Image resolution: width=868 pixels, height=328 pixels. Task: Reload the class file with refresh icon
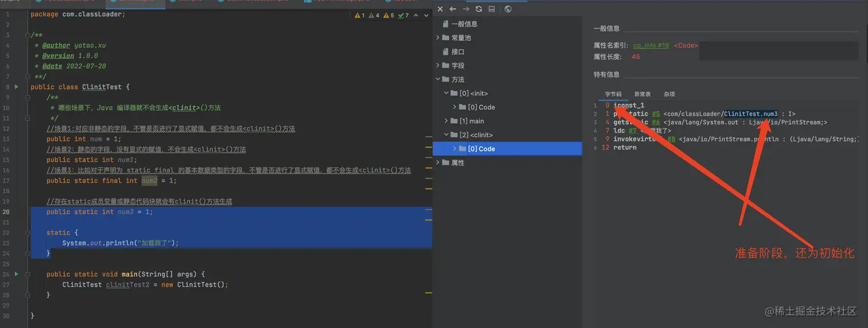coord(479,9)
